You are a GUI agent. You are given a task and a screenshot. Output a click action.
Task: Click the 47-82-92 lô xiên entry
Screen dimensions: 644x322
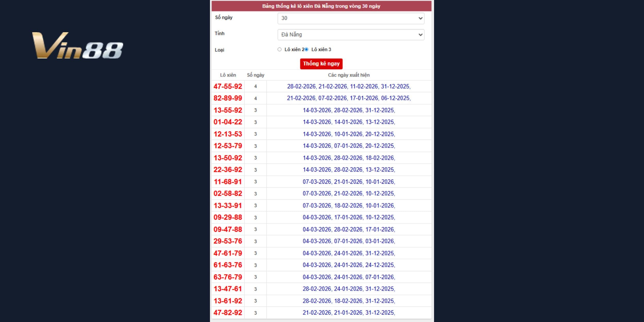coord(228,313)
